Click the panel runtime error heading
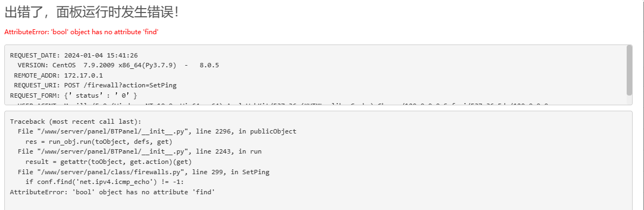The image size is (644, 210). (x=92, y=12)
